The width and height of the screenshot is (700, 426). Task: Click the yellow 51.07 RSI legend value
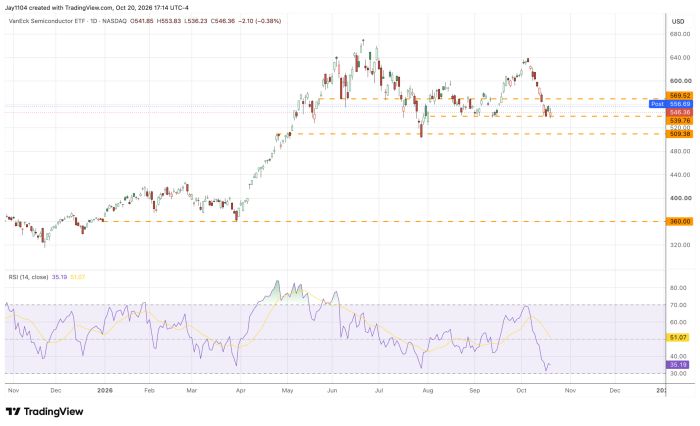tap(78, 277)
